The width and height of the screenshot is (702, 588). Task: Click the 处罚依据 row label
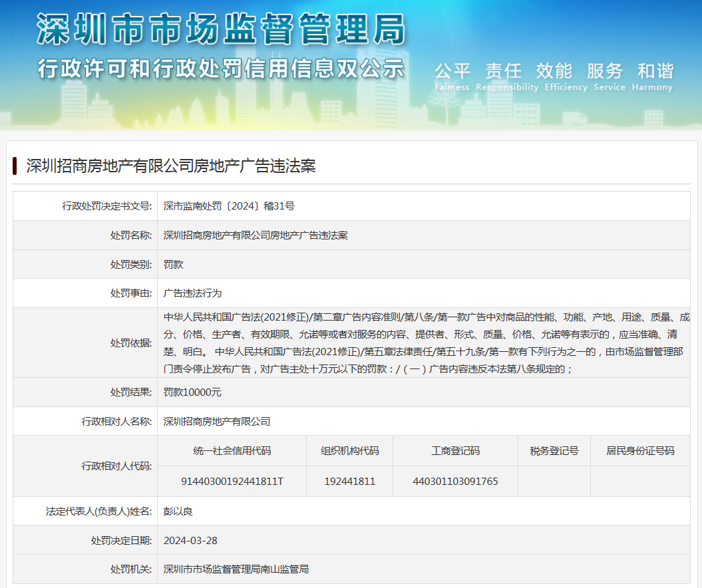[131, 343]
